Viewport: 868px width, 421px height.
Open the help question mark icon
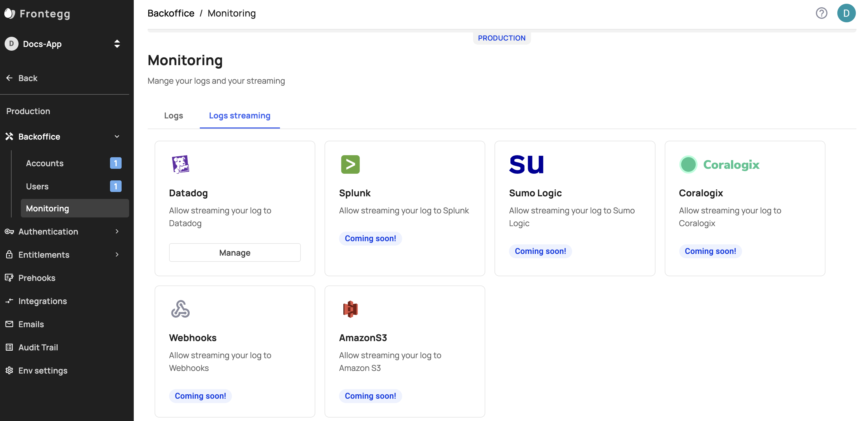click(821, 13)
